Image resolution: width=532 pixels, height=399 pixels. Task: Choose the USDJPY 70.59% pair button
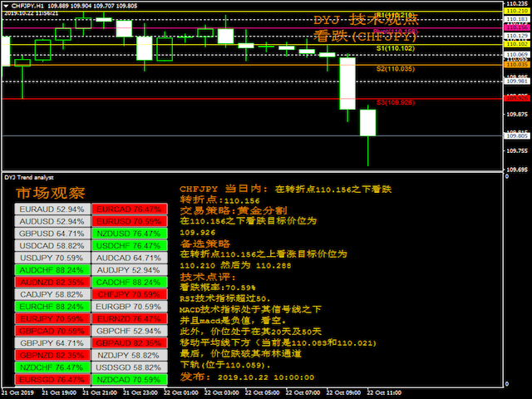52,258
